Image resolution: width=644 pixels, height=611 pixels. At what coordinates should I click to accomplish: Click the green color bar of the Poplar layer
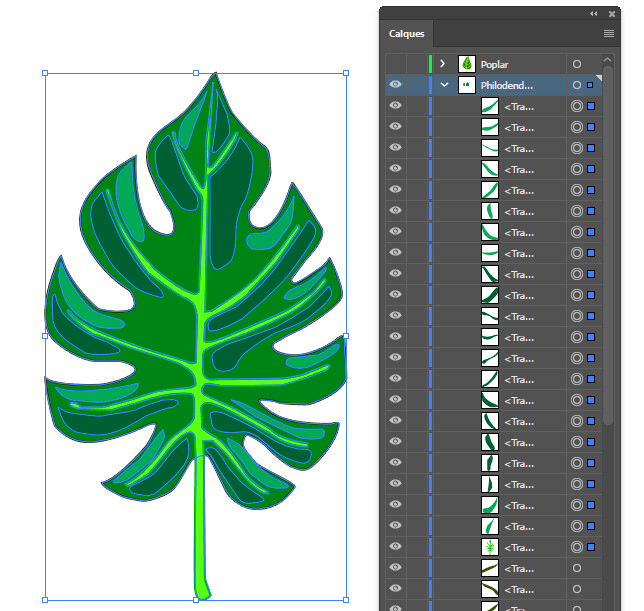pos(430,64)
